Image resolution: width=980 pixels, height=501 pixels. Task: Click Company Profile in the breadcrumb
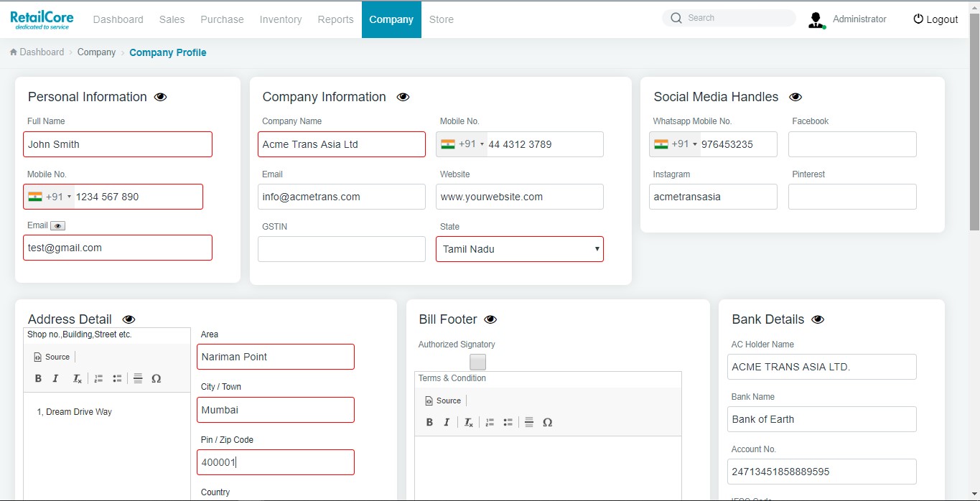point(168,52)
